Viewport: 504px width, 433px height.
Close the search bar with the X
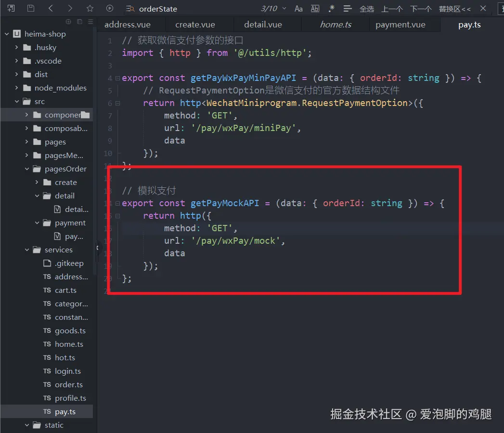click(x=483, y=8)
